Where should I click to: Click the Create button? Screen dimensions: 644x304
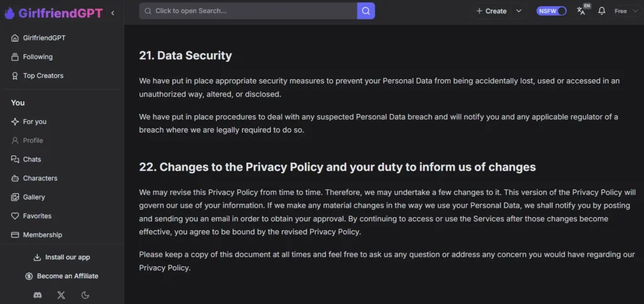click(x=491, y=11)
